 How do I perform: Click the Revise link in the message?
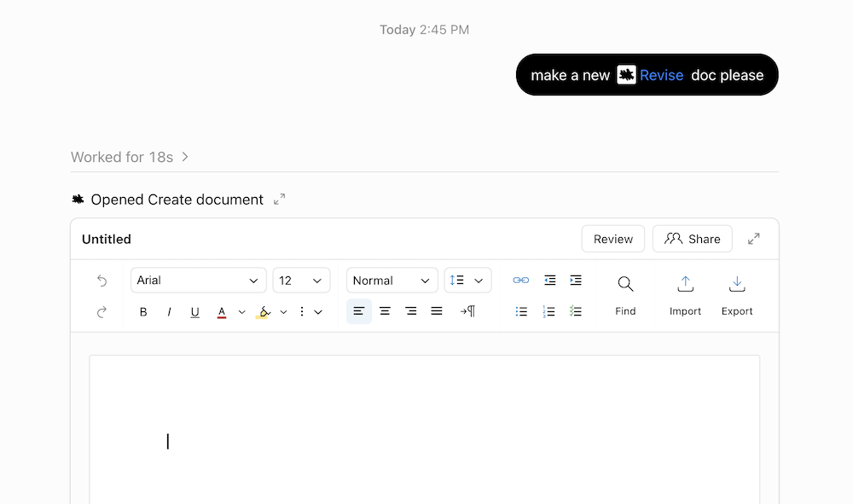[662, 76]
